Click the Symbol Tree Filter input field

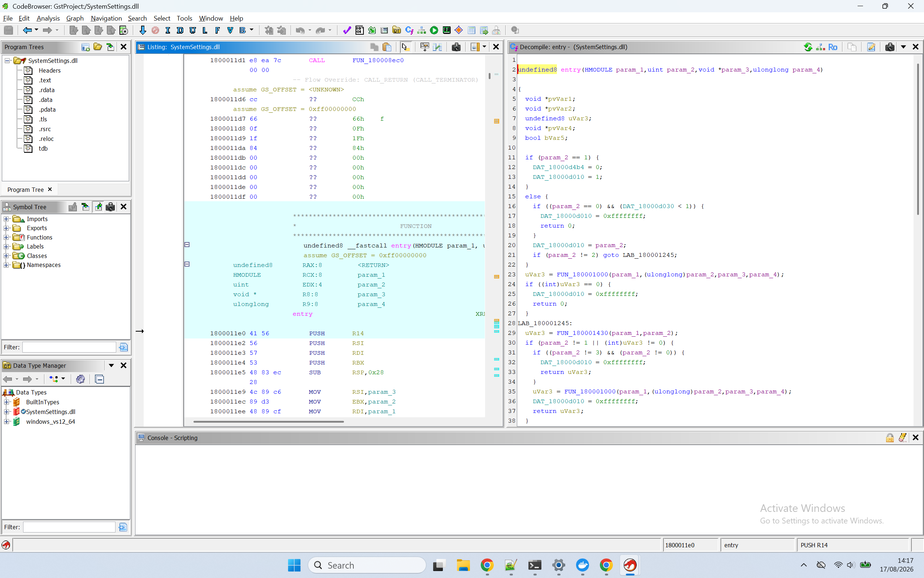[x=69, y=347]
